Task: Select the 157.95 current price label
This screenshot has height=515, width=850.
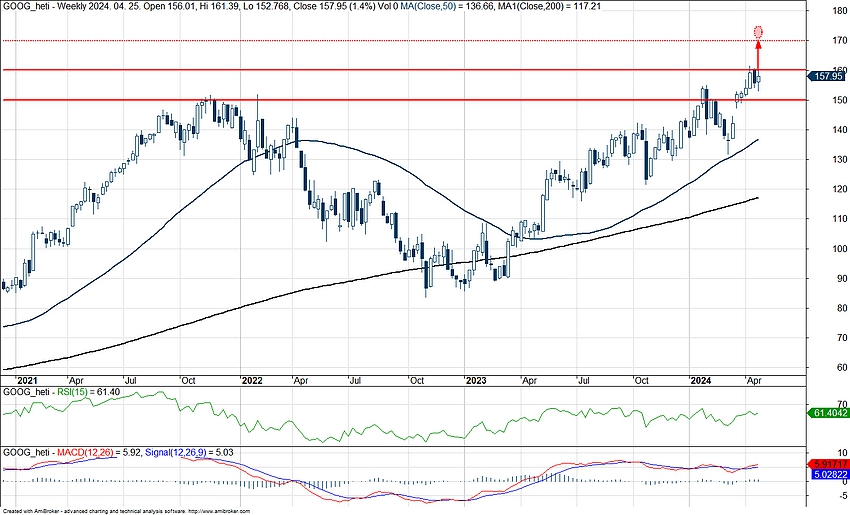Action: tap(827, 76)
